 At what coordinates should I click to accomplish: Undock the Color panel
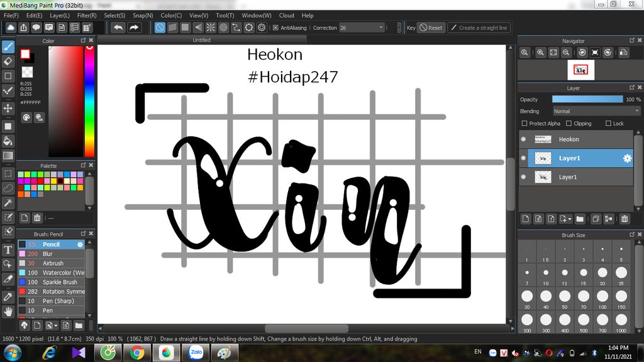pyautogui.click(x=84, y=40)
